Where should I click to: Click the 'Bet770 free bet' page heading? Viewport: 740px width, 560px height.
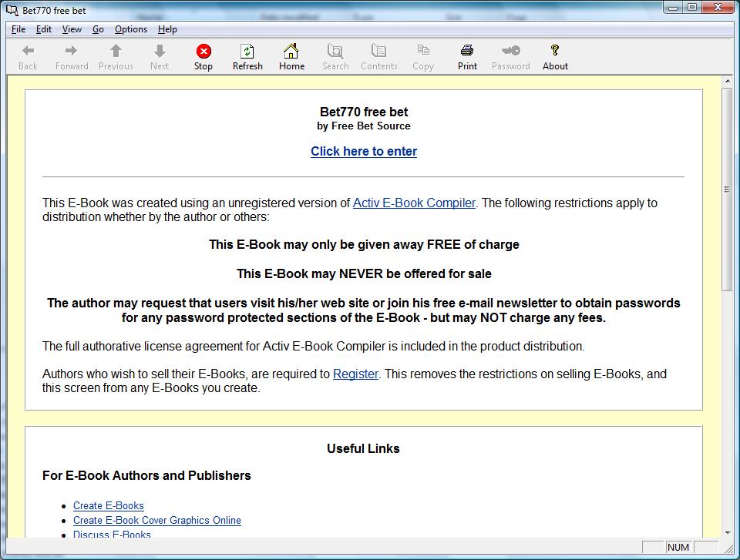click(364, 112)
